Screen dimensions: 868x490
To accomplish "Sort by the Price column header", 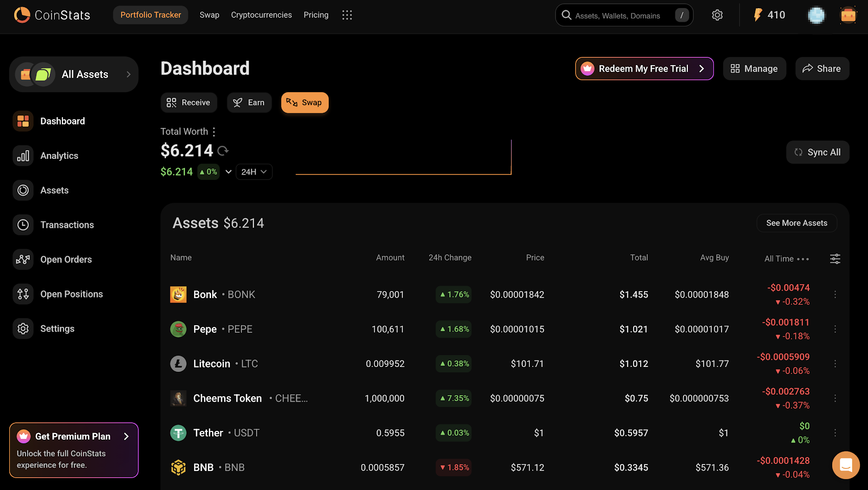I will (535, 258).
